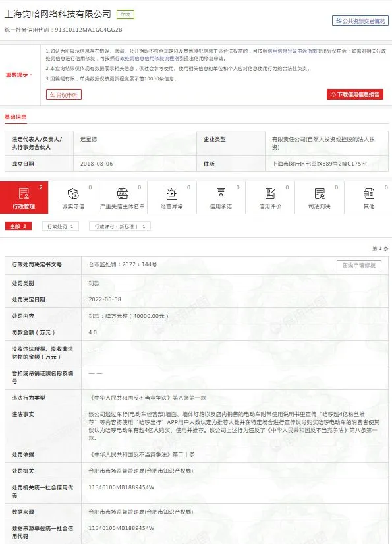The height and width of the screenshot is (544, 392).
Task: Click the fine amount value 4.0
Action: coord(92,332)
